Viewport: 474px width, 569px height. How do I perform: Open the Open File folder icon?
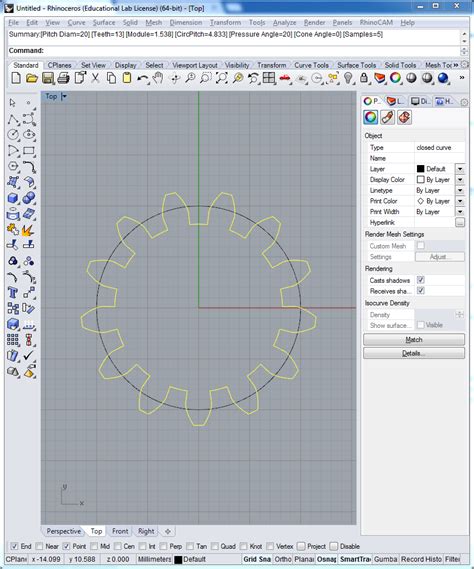(x=32, y=78)
